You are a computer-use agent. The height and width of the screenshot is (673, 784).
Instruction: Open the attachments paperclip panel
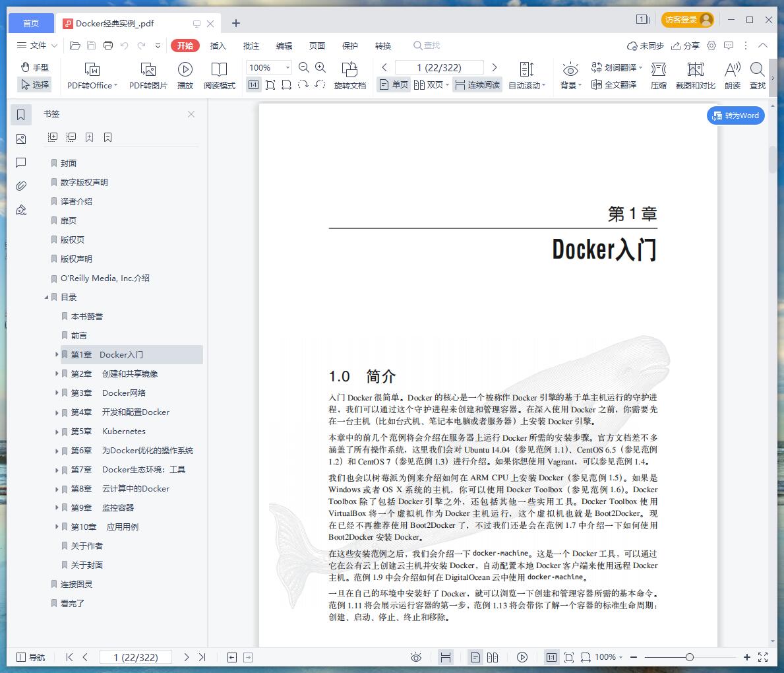[21, 186]
